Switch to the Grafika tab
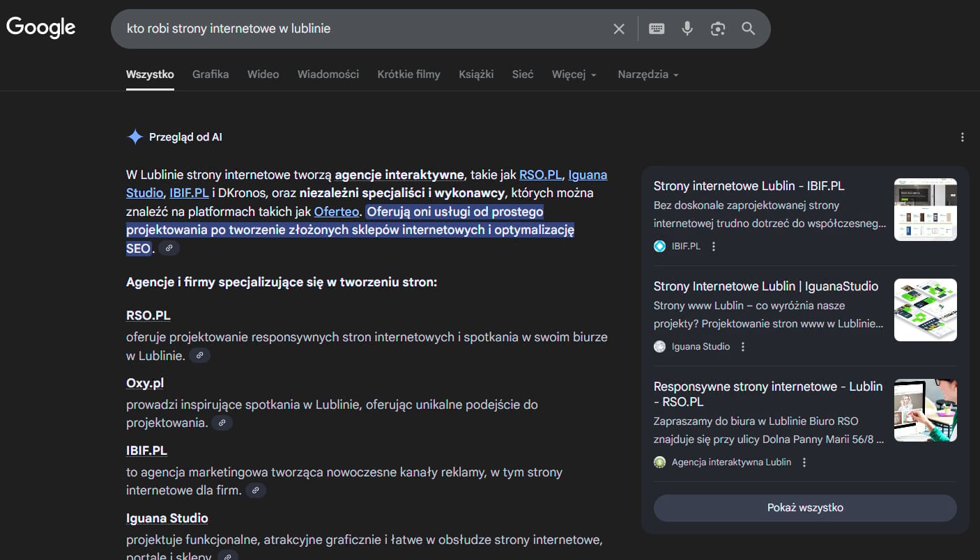This screenshot has height=560, width=980. pos(210,75)
